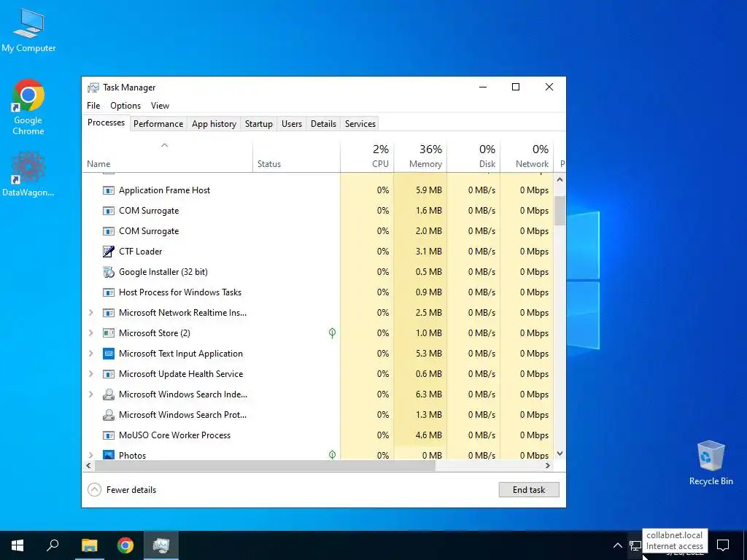The width and height of the screenshot is (747, 560).
Task: Click the Microsoft Windows Search Protocol icon
Action: (109, 415)
